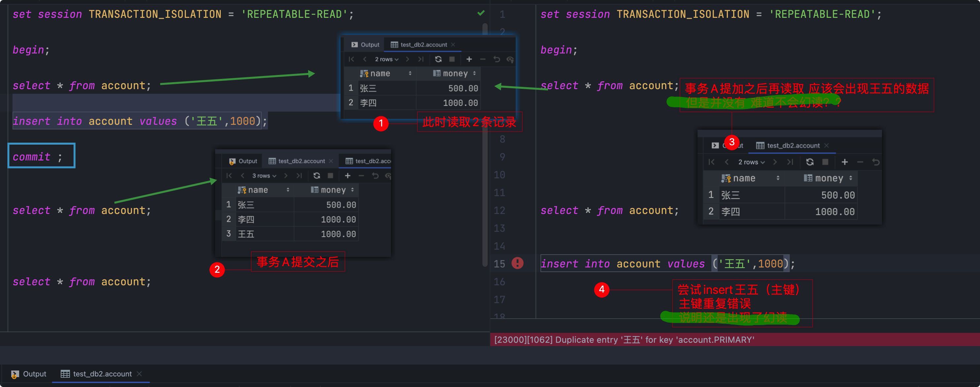Image resolution: width=980 pixels, height=387 pixels.
Task: Sort name column in table containing 王五 row
Action: (288, 190)
